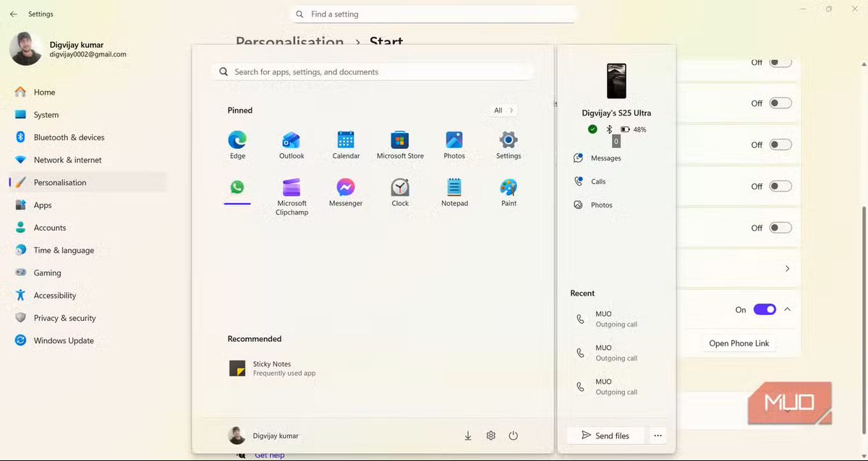This screenshot has width=868, height=461.
Task: Launch the Photos pinned app
Action: coord(454,145)
